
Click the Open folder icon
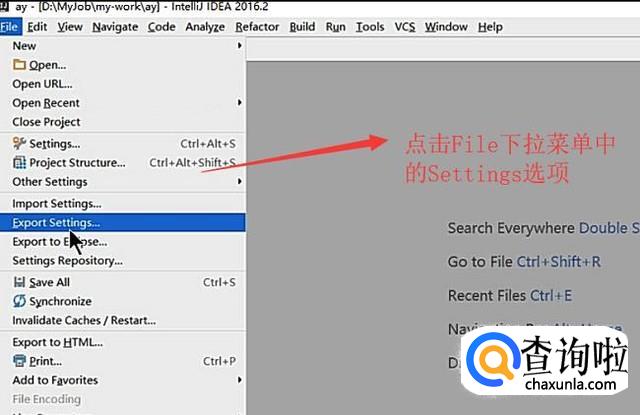click(x=19, y=64)
